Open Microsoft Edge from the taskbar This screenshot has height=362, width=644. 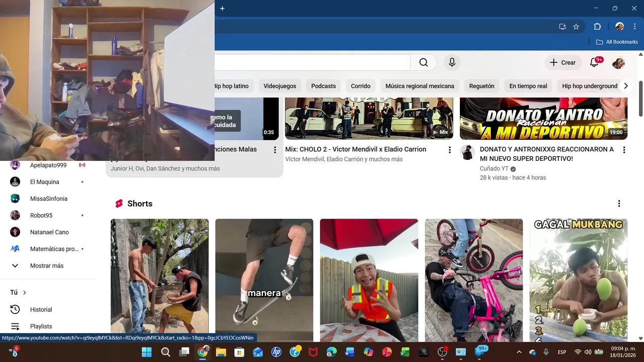click(332, 352)
